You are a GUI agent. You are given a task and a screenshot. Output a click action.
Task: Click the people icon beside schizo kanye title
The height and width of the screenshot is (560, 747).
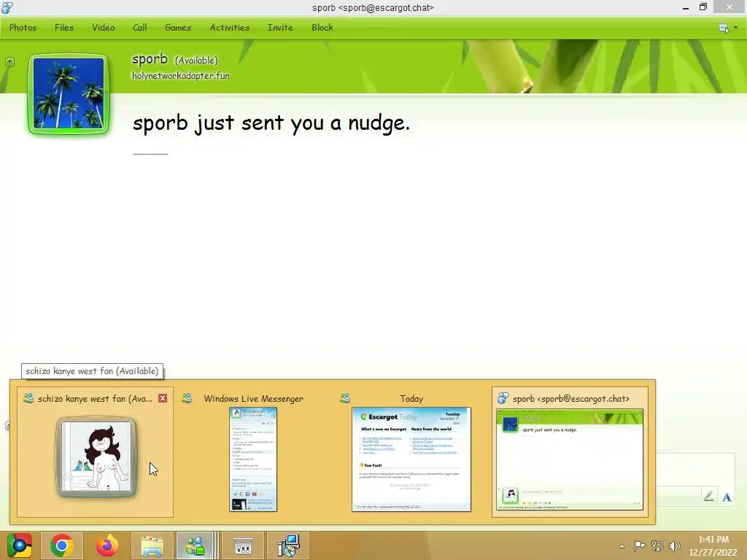(x=28, y=398)
